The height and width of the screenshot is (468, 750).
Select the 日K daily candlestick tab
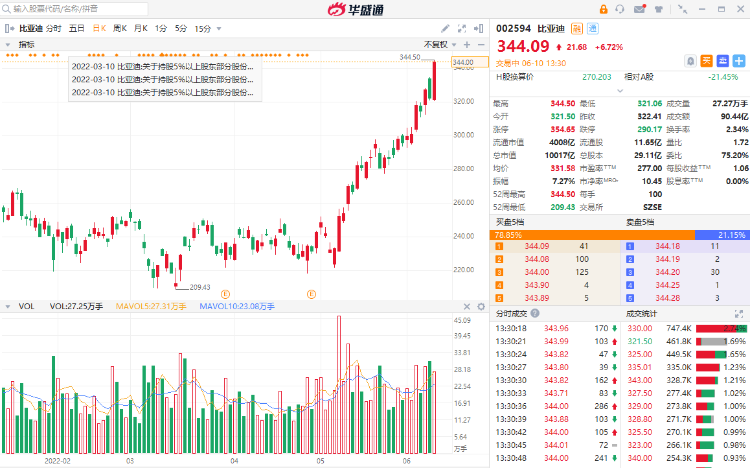point(99,29)
